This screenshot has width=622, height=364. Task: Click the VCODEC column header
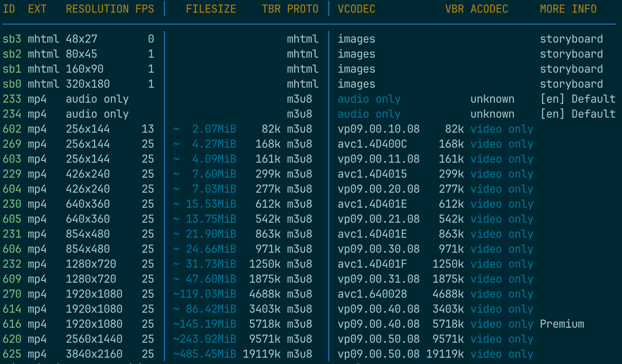(x=356, y=9)
